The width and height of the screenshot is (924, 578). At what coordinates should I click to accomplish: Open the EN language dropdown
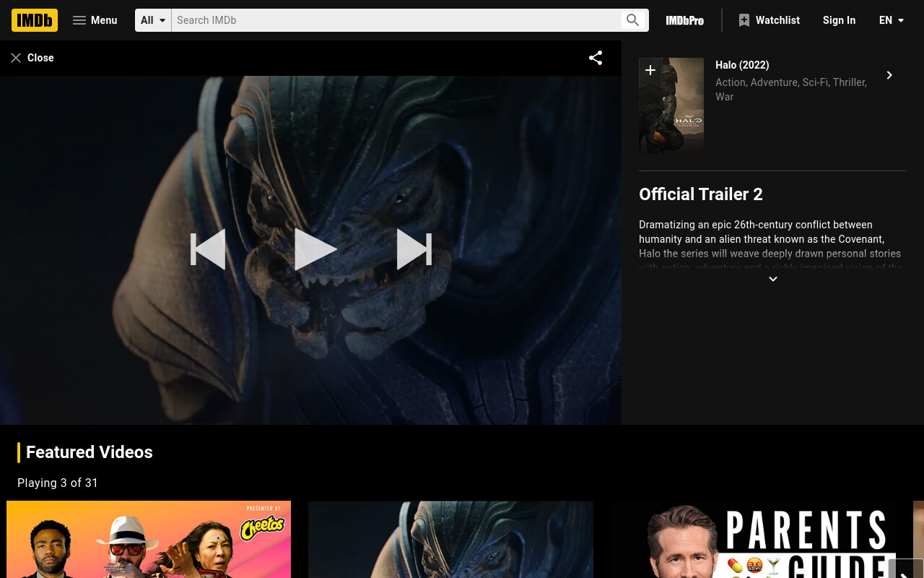pyautogui.click(x=892, y=20)
